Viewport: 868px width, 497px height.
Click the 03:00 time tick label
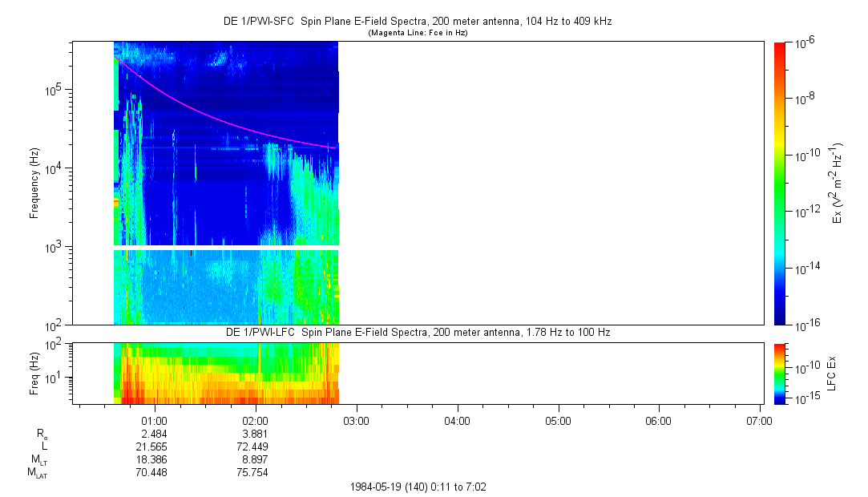point(356,421)
